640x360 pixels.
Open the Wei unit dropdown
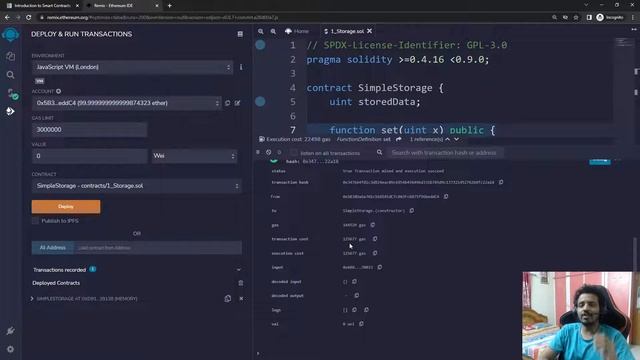point(194,156)
